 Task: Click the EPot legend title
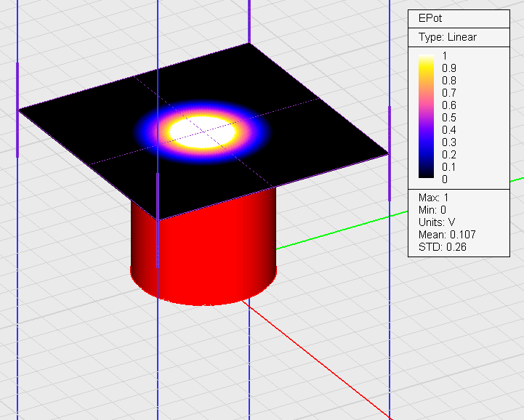click(430, 19)
